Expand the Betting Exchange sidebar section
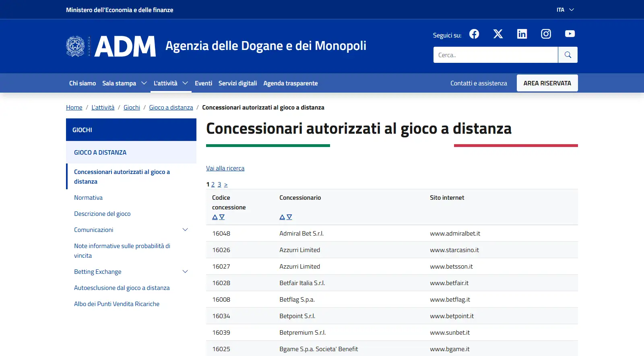The height and width of the screenshot is (356, 644). coord(185,271)
